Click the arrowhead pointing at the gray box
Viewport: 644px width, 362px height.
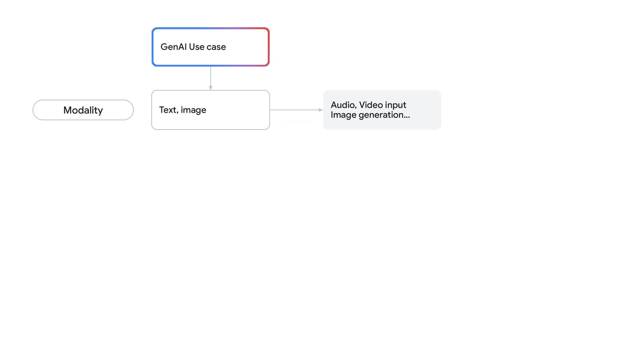(x=321, y=110)
